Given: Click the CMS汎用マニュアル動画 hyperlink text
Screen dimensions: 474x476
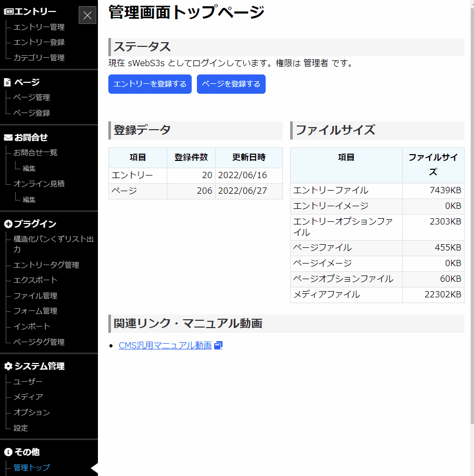Looking at the screenshot, I should tap(164, 345).
